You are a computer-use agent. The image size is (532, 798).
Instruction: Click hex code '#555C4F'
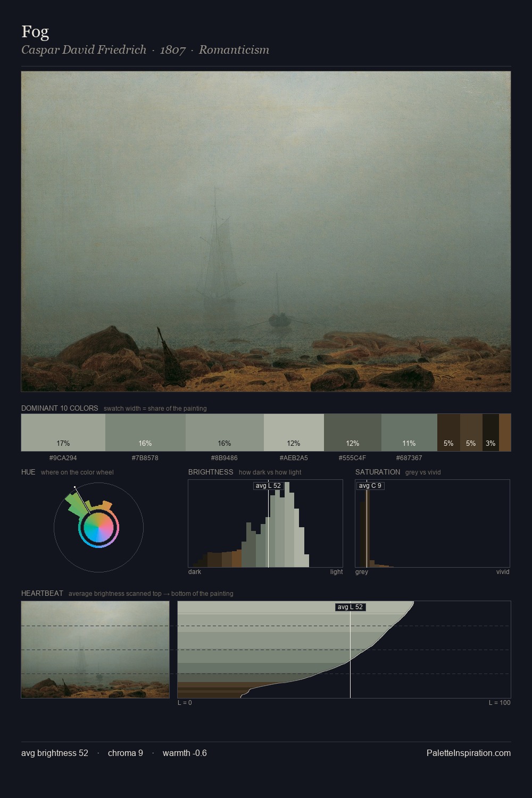coord(352,458)
